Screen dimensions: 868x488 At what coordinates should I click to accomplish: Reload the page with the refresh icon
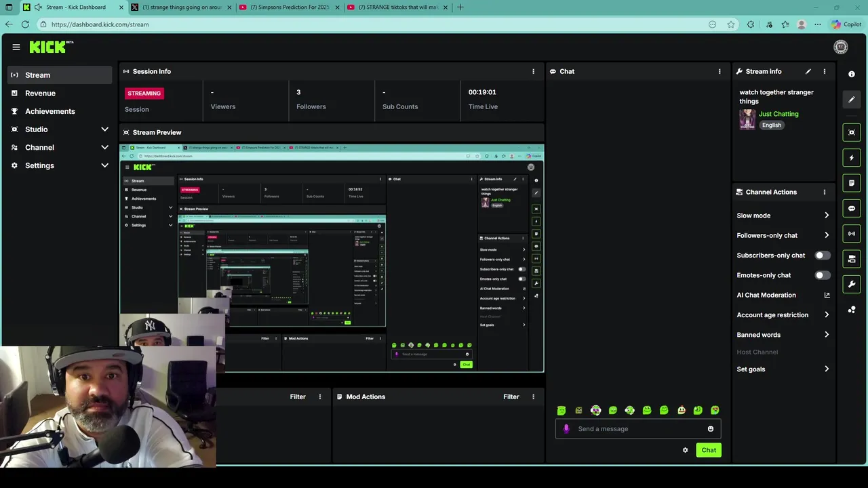(x=25, y=24)
